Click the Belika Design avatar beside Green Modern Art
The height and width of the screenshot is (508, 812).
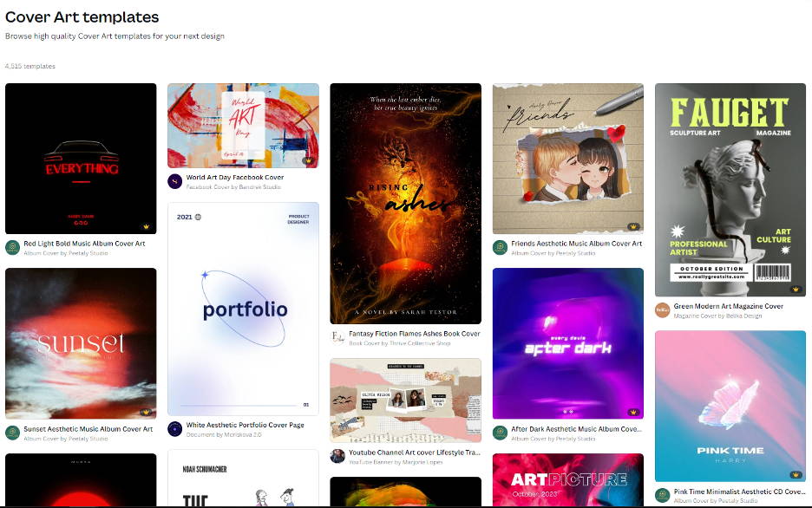point(662,310)
